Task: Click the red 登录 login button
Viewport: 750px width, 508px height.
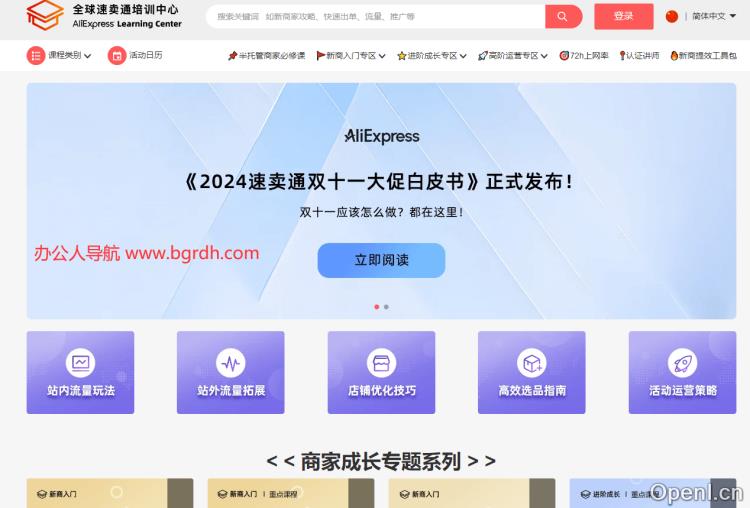Action: (624, 16)
